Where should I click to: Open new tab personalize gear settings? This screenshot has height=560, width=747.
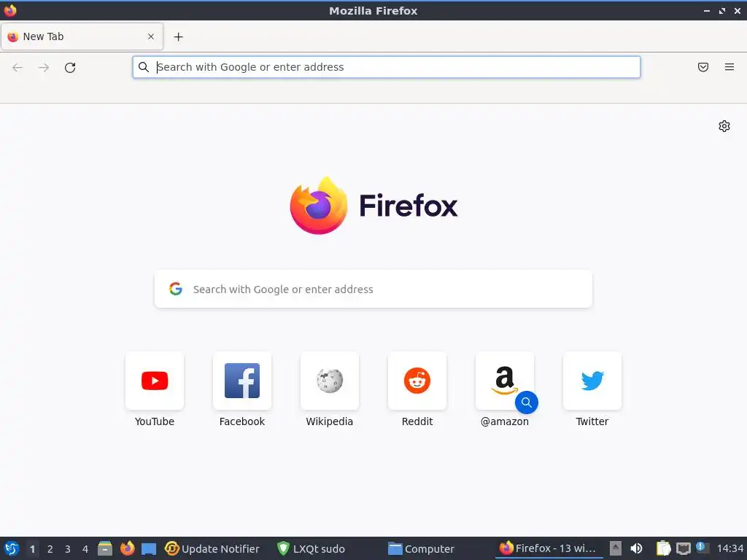[724, 126]
